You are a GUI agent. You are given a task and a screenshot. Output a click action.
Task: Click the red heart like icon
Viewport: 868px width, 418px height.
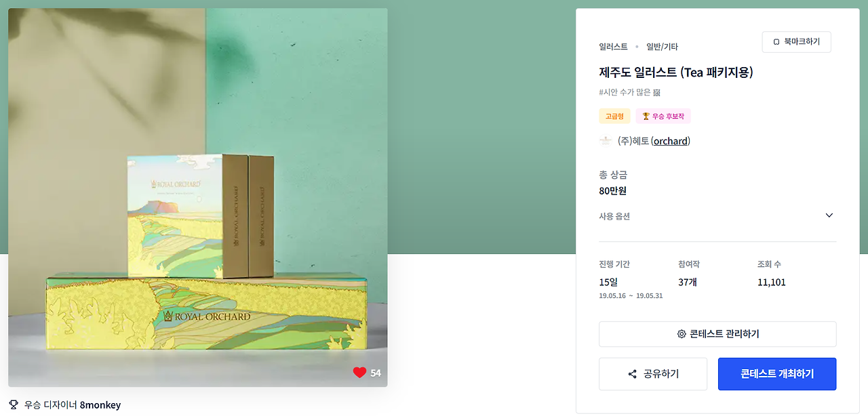pos(359,373)
